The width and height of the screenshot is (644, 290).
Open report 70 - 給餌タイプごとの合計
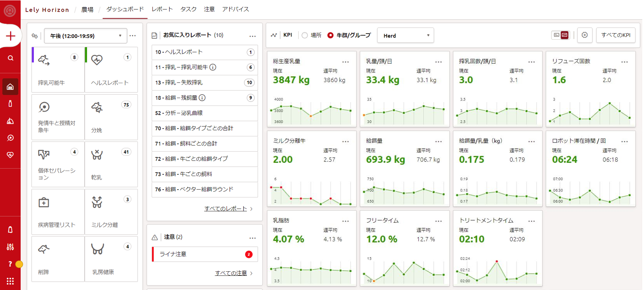point(205,128)
